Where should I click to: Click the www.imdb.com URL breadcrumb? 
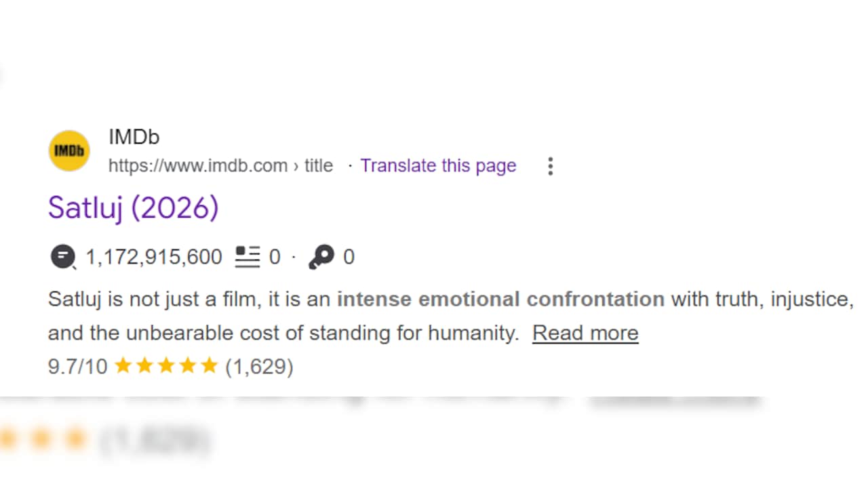[220, 166]
